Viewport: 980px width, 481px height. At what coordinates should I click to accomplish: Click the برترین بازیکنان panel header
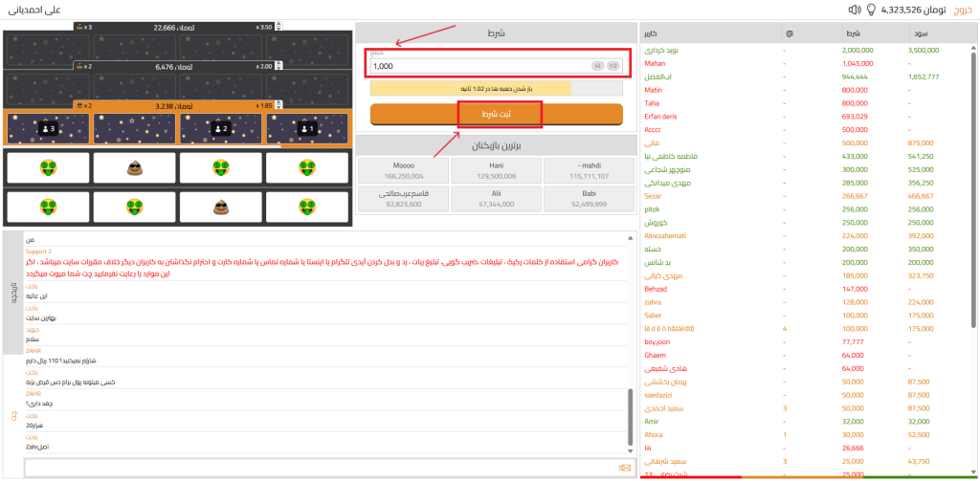coord(495,145)
